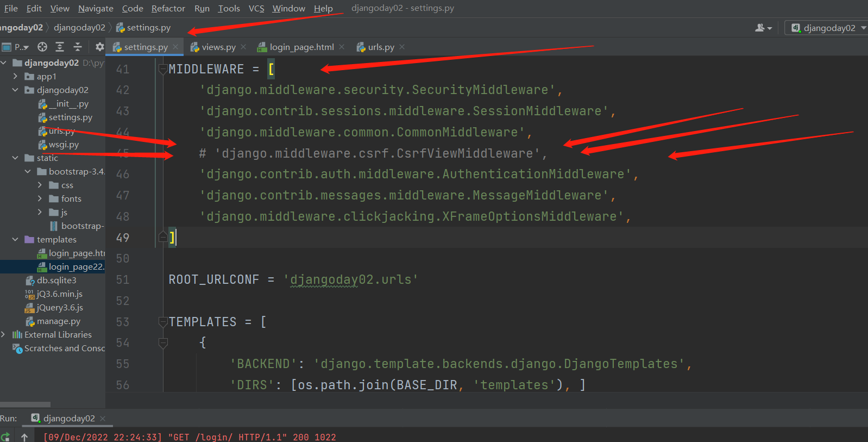Toggle code folding at TEMPLATES line 53

(x=162, y=322)
